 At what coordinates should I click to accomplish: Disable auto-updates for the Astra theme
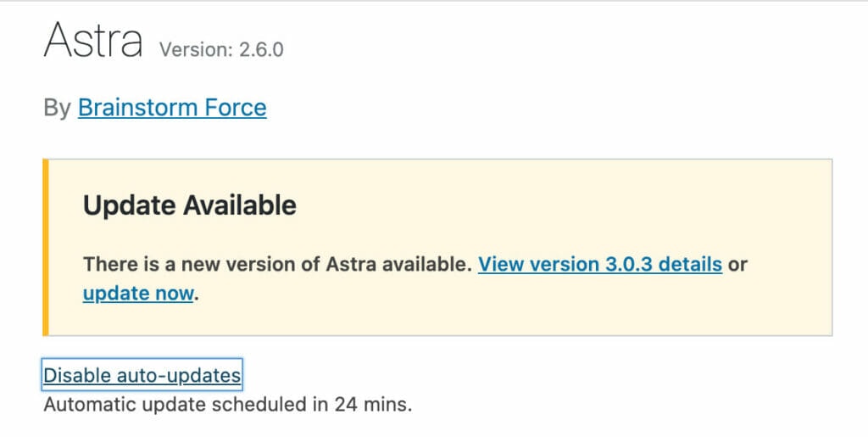coord(142,375)
